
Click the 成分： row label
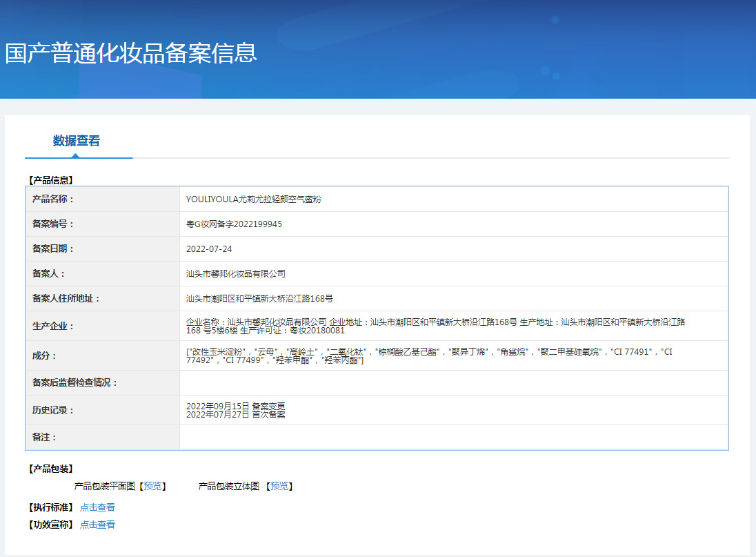coord(44,356)
